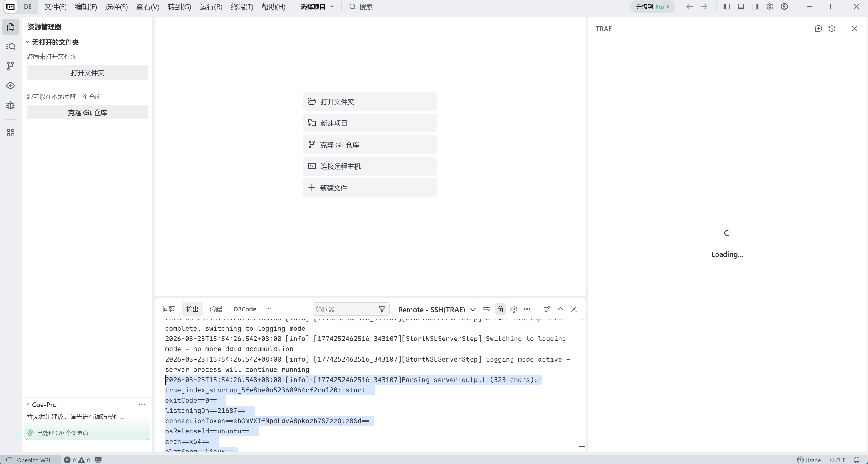This screenshot has width=868, height=464.
Task: Toggle the primary left sidebar layout button
Action: [x=726, y=7]
